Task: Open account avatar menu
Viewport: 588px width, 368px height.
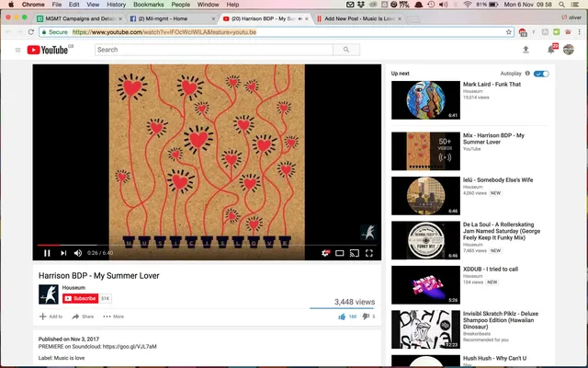Action: click(x=569, y=50)
